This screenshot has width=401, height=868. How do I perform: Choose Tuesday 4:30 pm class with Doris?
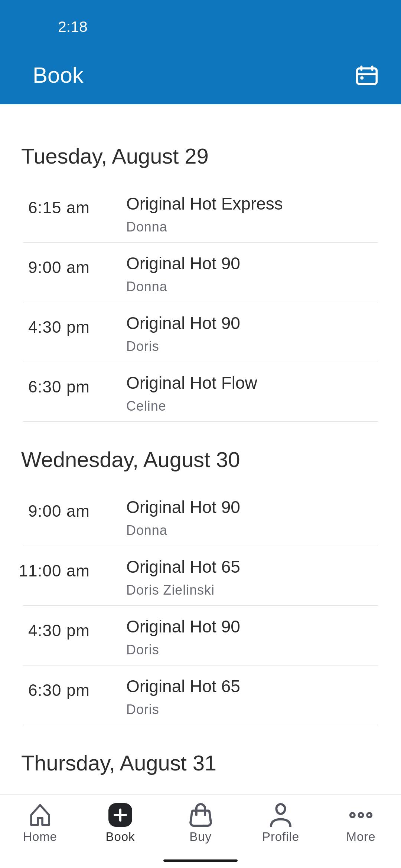click(x=200, y=332)
